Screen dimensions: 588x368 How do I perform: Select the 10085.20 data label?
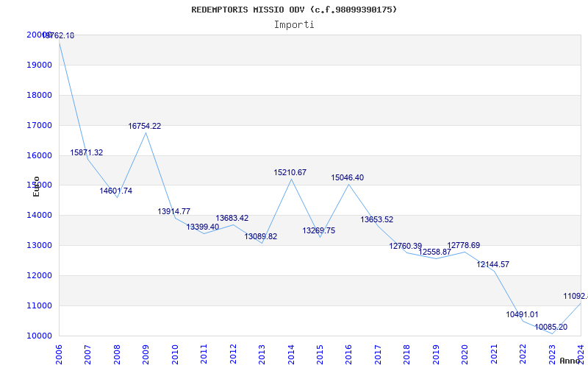(x=551, y=327)
